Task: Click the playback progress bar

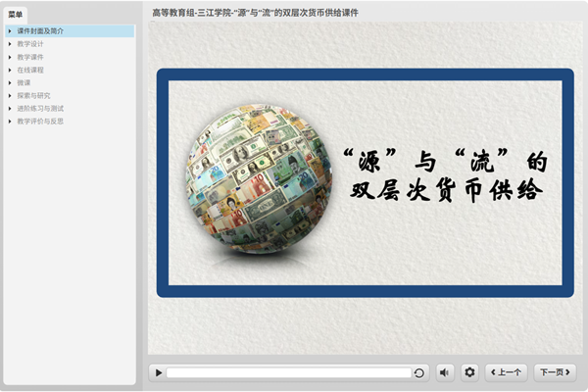Action: 288,372
